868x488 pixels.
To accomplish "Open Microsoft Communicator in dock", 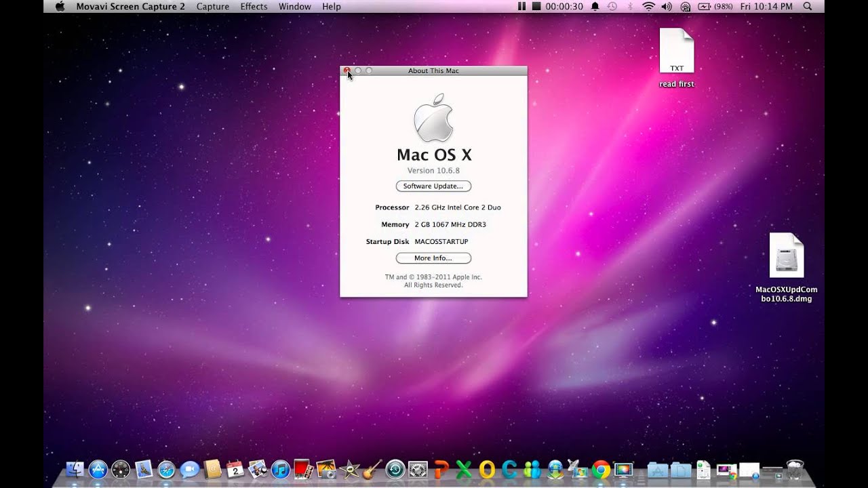I will tap(509, 469).
